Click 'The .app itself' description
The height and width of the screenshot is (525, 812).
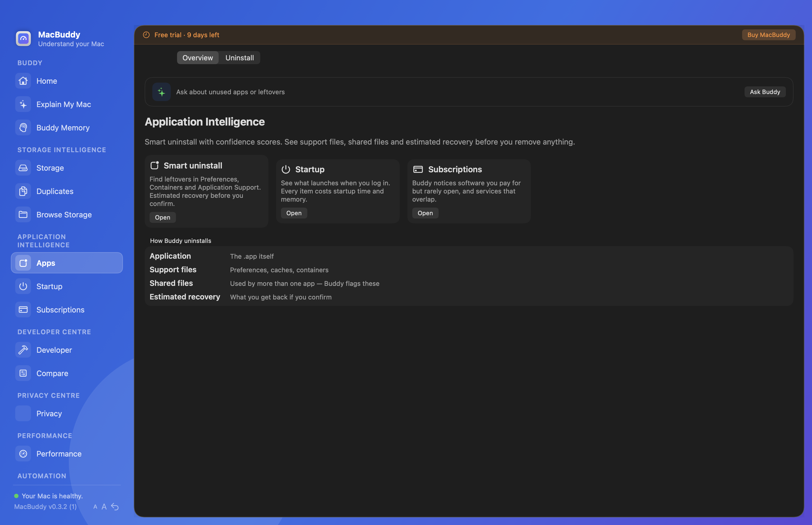point(252,256)
